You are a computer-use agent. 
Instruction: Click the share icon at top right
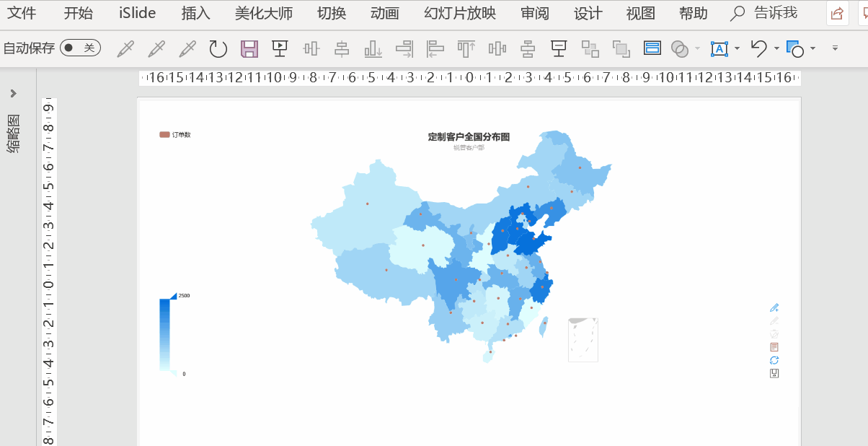836,13
